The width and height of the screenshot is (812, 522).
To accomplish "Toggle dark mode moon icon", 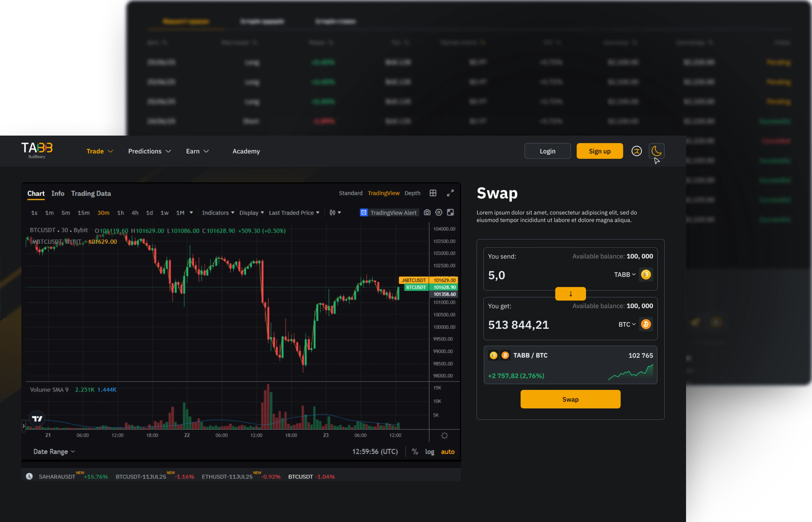I will click(x=656, y=151).
